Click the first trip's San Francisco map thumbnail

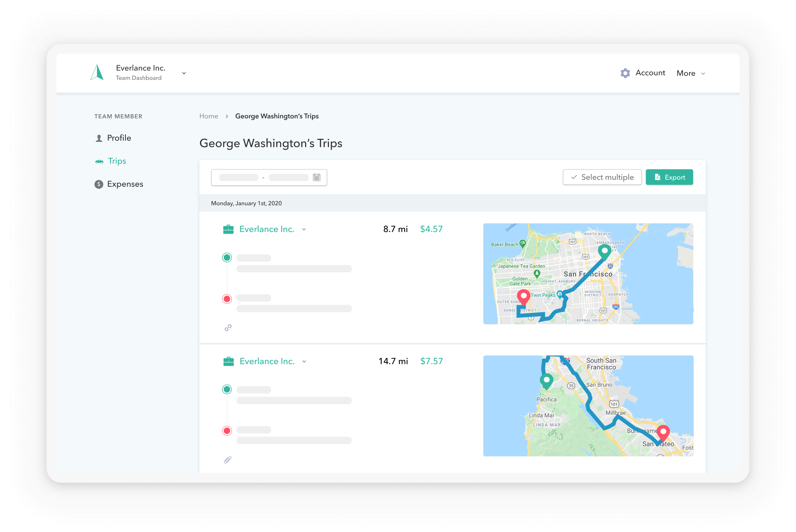pyautogui.click(x=588, y=274)
